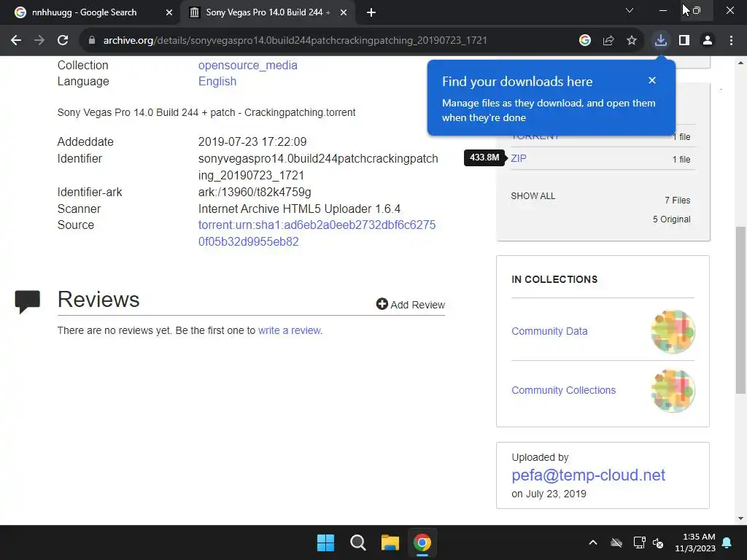747x560 pixels.
Task: Click the forward navigation arrow
Action: click(39, 41)
